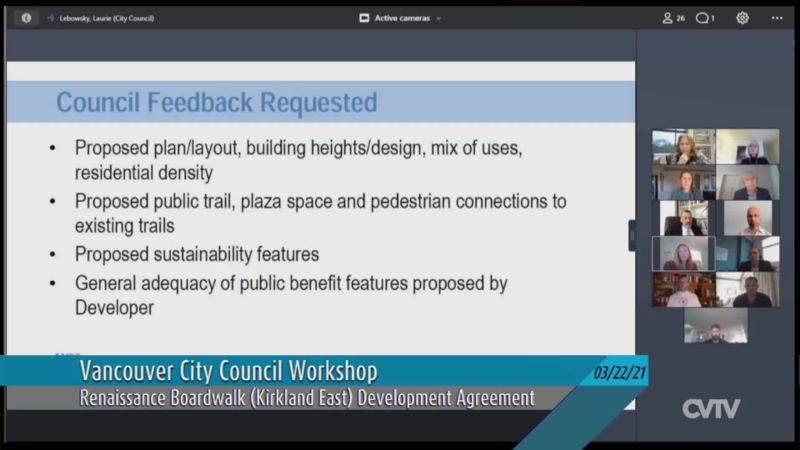The width and height of the screenshot is (800, 450).
Task: Open the three-dot more options menu
Action: point(777,18)
